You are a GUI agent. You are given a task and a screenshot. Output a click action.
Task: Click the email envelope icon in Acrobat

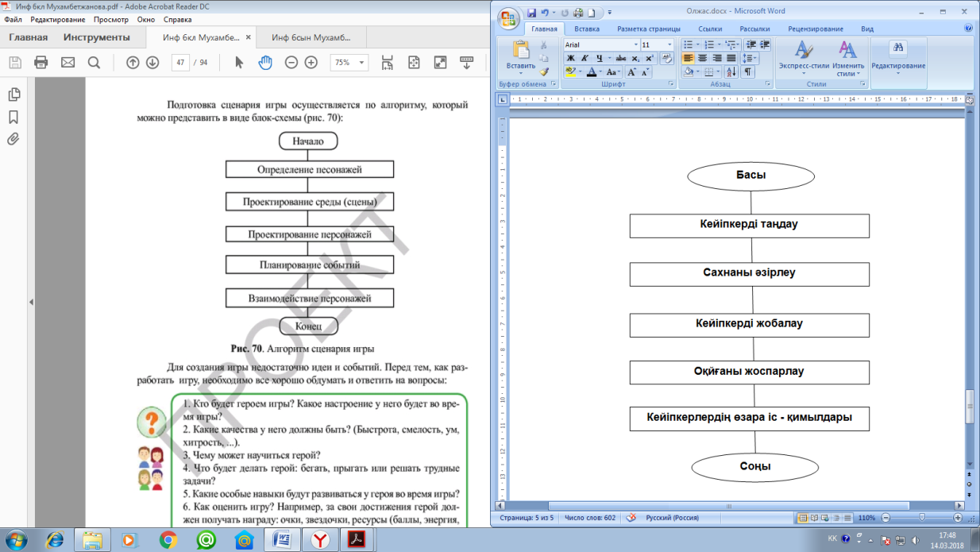(68, 63)
